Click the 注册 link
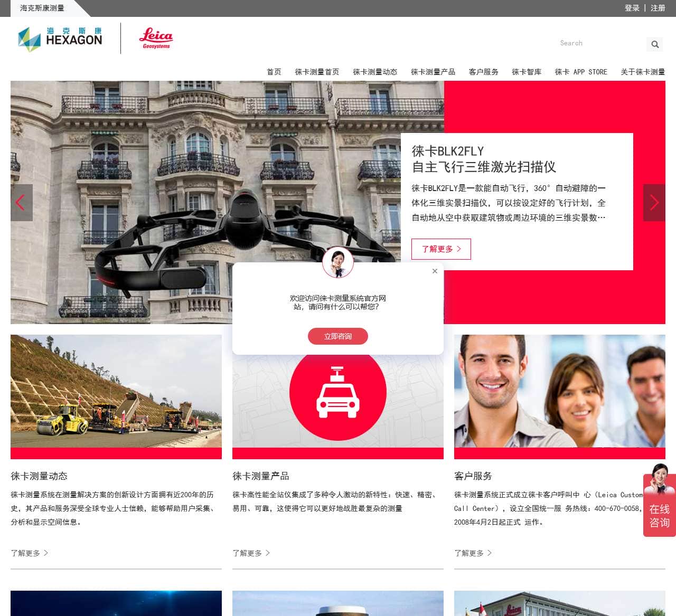 click(658, 8)
